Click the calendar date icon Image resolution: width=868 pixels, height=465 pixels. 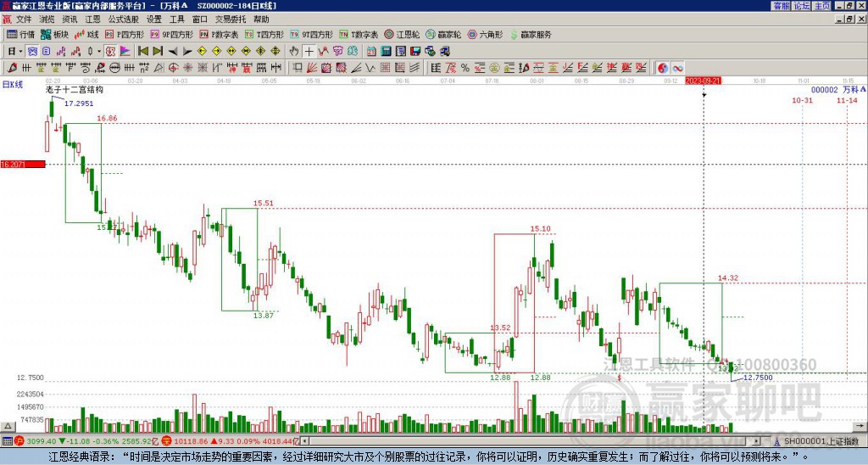(371, 51)
